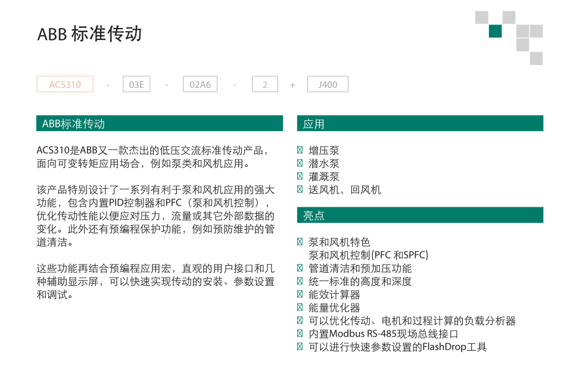The width and height of the screenshot is (573, 392).
Task: Click the highlight mentioning "FlashDrop工具"
Action: 398,347
